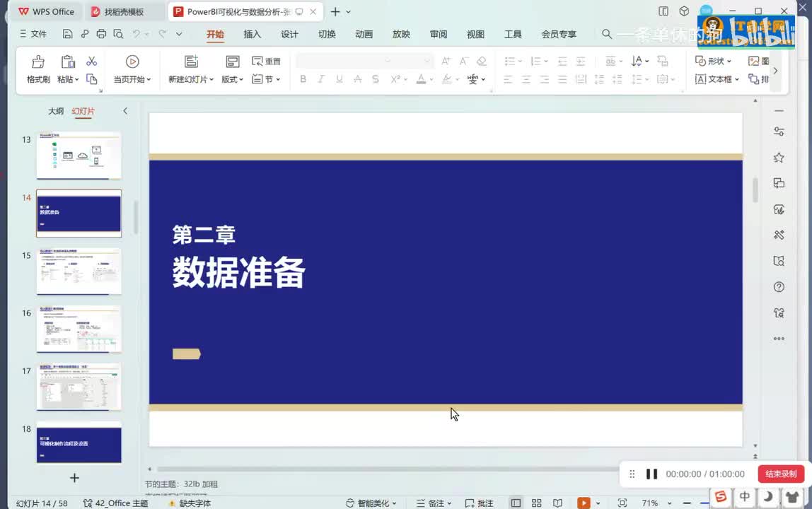This screenshot has height=509, width=812.
Task: Switch to Normal view in the status bar
Action: 516,503
